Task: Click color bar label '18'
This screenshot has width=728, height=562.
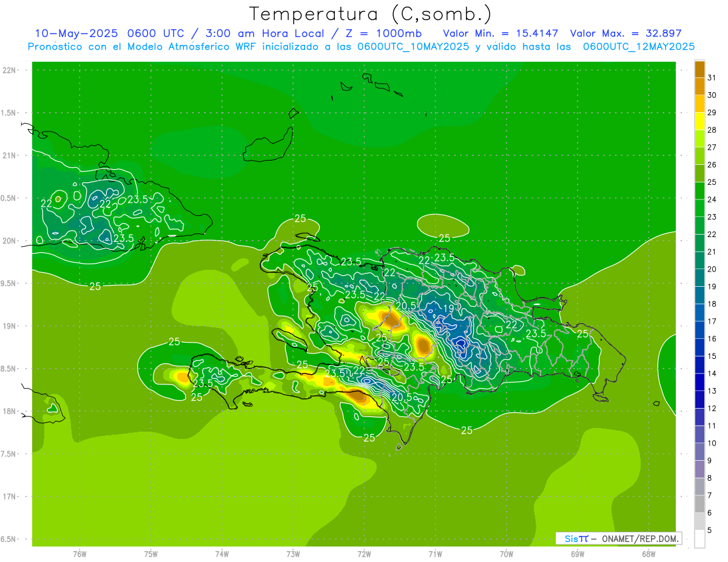Action: (x=712, y=304)
